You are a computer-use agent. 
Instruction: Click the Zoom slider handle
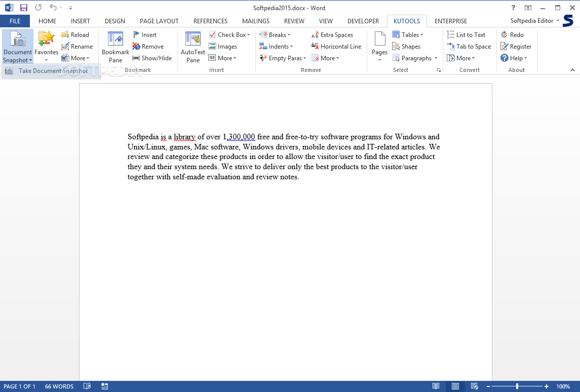(517, 386)
